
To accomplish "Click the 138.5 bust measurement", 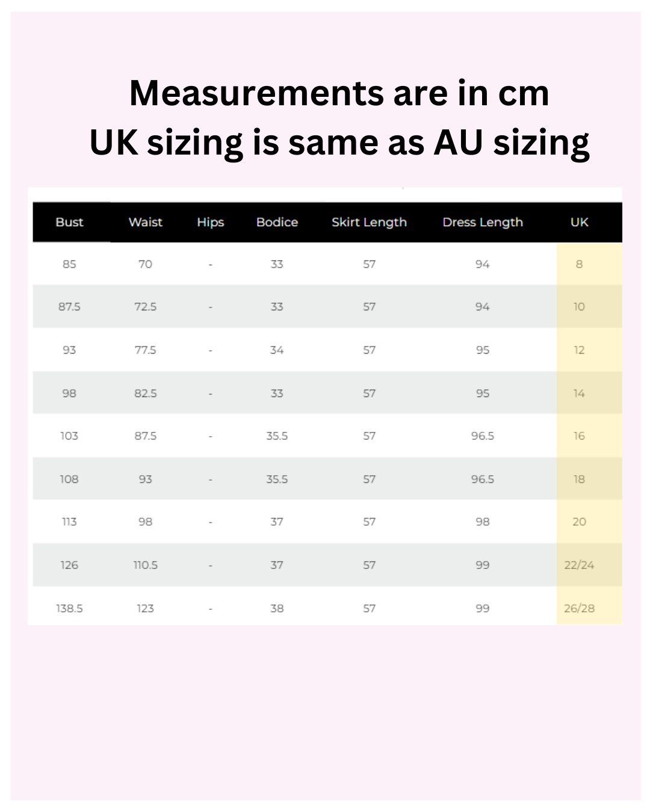I will (69, 609).
